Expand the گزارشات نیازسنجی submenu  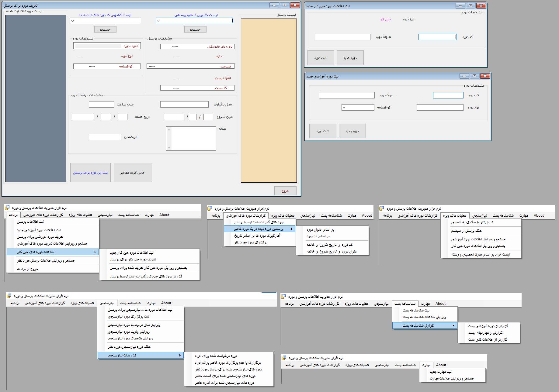click(x=141, y=355)
